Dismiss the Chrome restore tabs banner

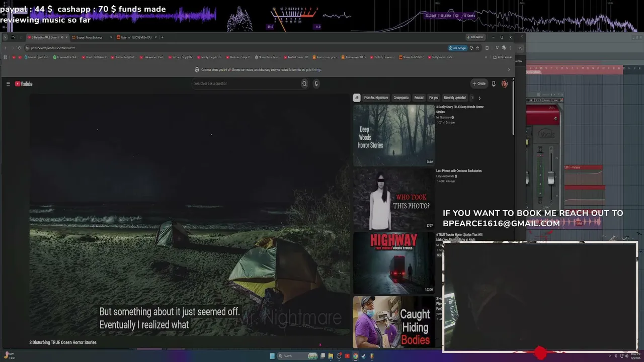(x=509, y=70)
